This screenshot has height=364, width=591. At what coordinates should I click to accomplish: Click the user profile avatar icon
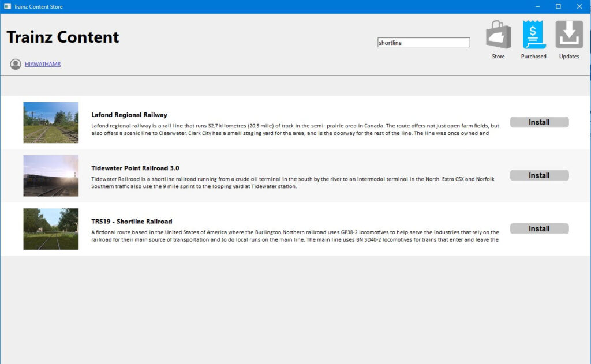coord(16,64)
